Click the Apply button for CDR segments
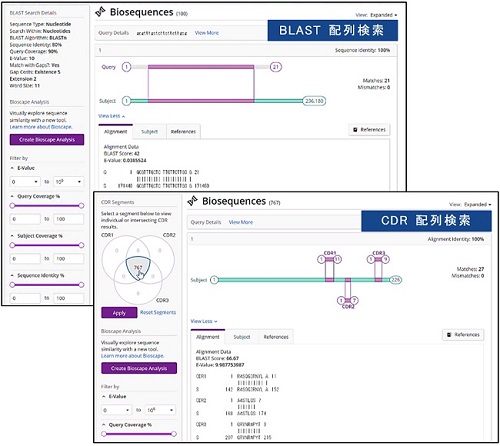Viewport: 500px width, 446px height. tap(119, 313)
